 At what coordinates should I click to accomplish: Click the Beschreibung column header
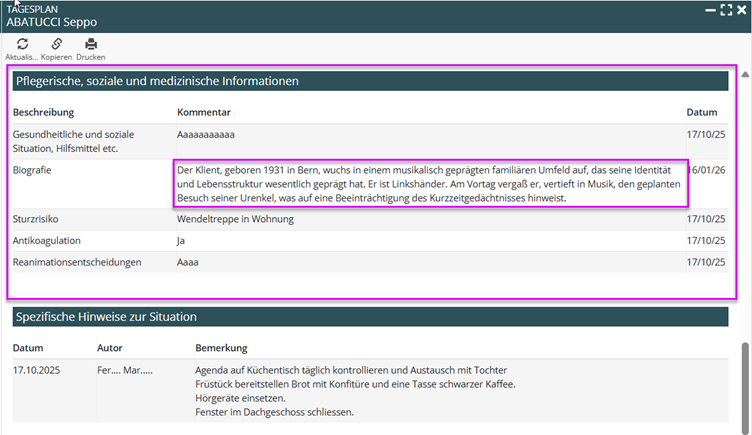coord(43,112)
